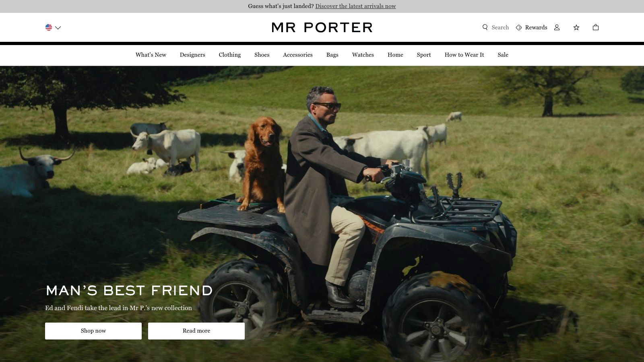Screen dimensions: 644x362
Task: Open the Accessories category
Action: (298, 55)
